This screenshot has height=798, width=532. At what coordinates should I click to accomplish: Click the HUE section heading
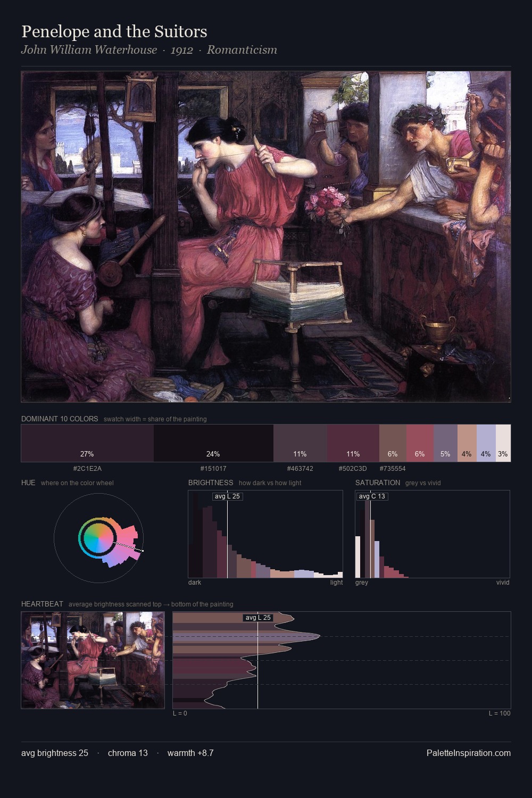tap(28, 483)
